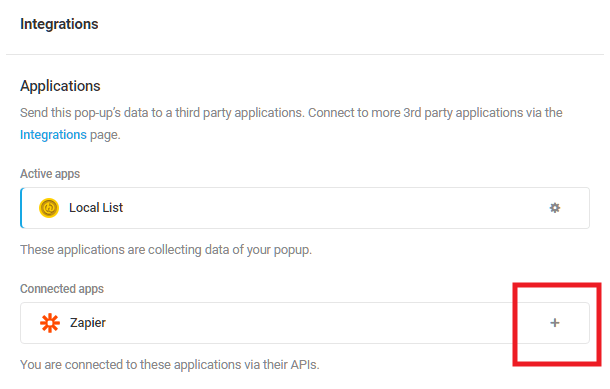Screen dimensions: 610x389
Task: Click the Applications section heading
Action: click(x=60, y=86)
